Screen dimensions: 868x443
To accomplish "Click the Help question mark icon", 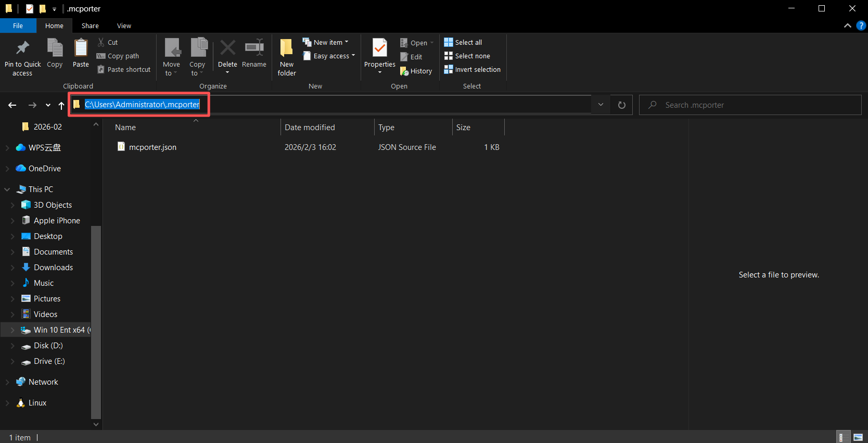I will 861,26.
